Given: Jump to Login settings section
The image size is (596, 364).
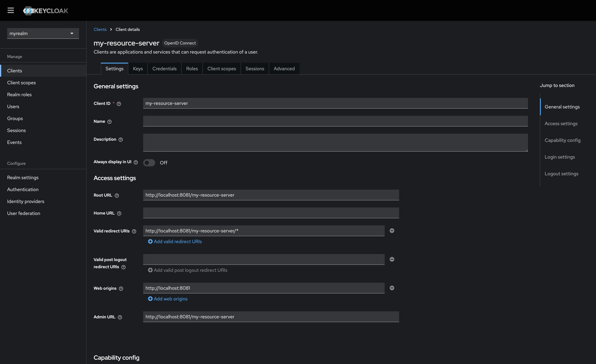Looking at the screenshot, I should (x=559, y=157).
